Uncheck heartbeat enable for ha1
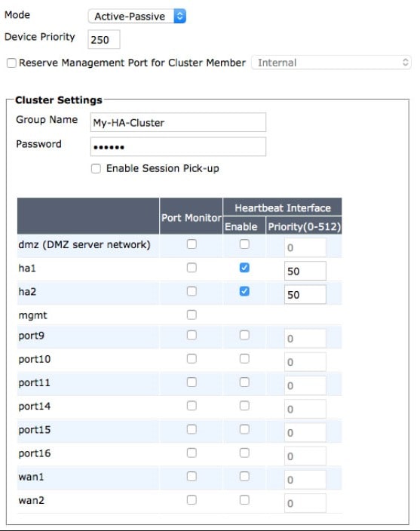The width and height of the screenshot is (420, 531). point(244,268)
